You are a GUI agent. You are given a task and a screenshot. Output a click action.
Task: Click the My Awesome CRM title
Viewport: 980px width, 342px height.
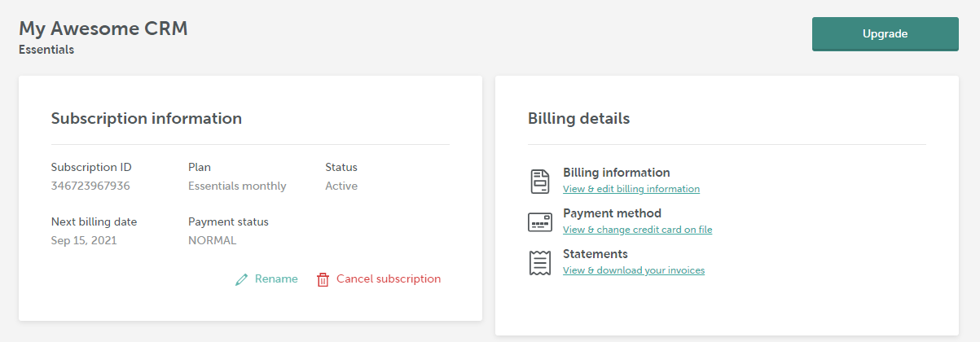(x=103, y=28)
